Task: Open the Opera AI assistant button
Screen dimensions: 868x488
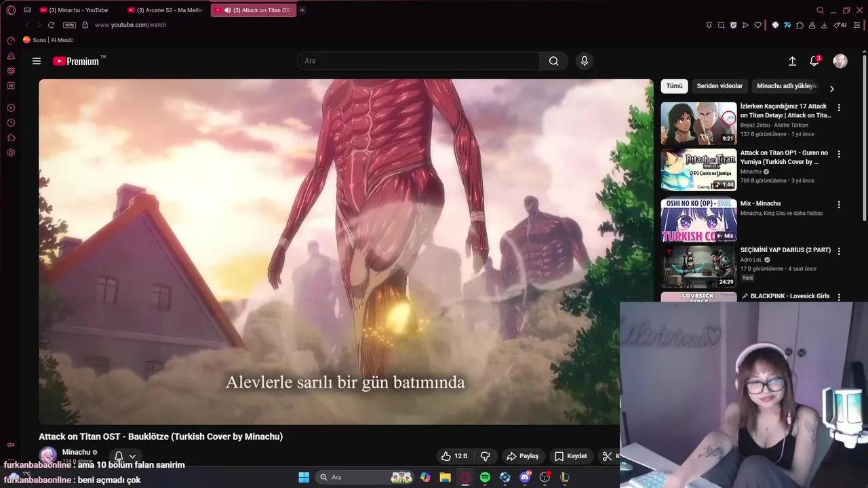Action: coord(840,25)
